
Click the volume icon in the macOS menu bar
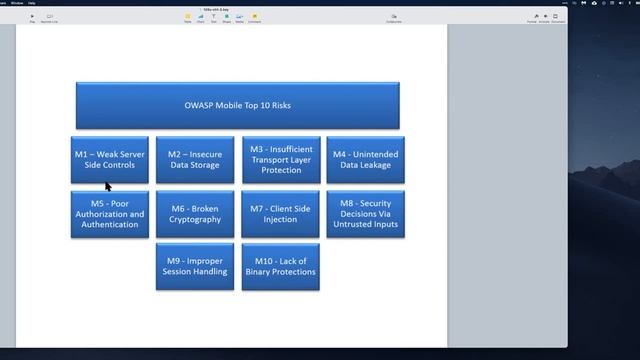(x=621, y=3)
